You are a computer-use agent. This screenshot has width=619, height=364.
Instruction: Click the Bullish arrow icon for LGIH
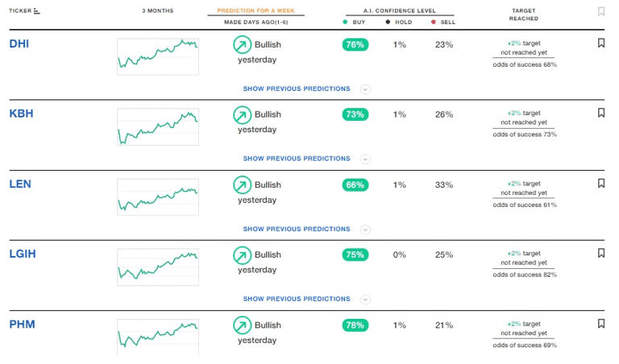[x=242, y=255]
